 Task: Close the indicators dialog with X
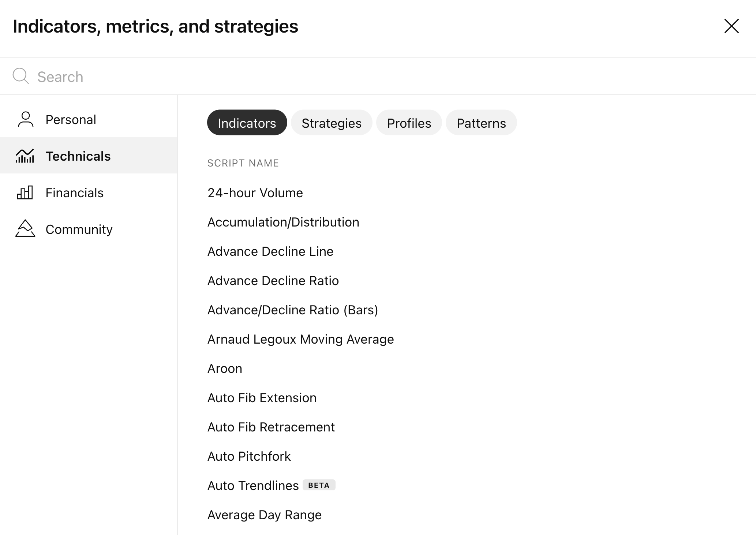[x=731, y=26]
